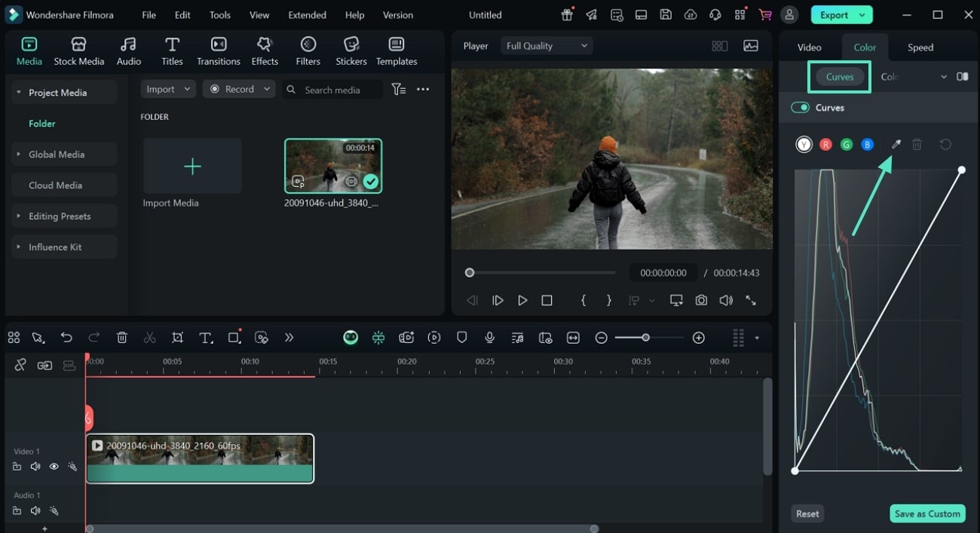Click the paper plane share icon

pos(592,15)
